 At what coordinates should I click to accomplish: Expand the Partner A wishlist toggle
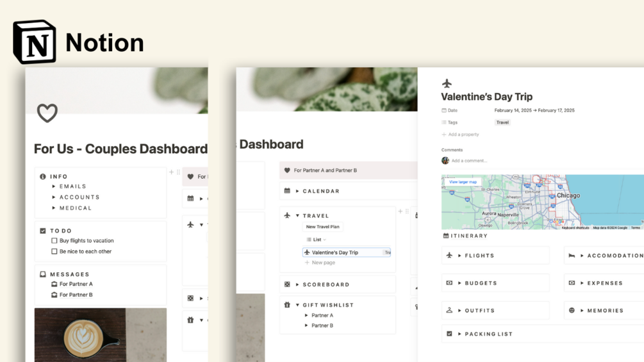306,315
